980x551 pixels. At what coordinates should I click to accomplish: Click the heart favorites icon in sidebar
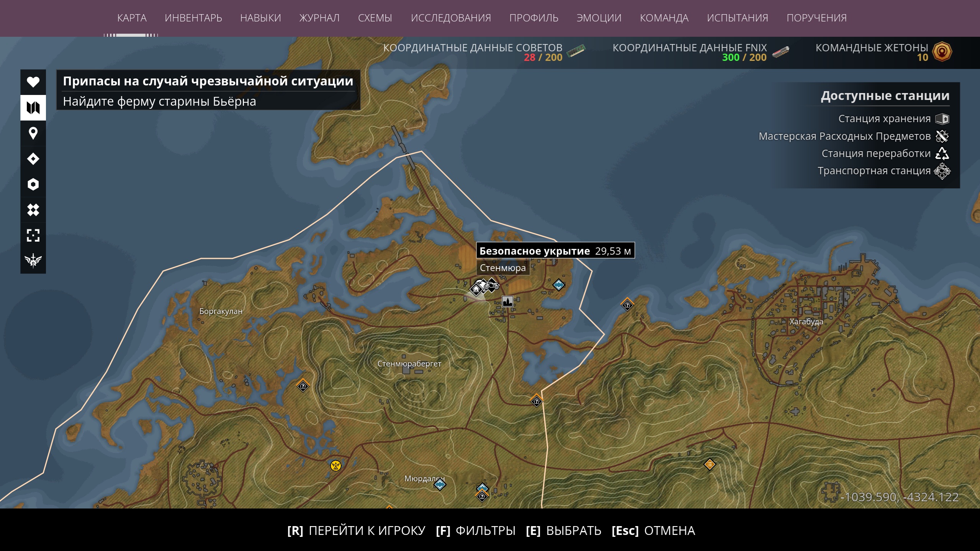[x=33, y=82]
